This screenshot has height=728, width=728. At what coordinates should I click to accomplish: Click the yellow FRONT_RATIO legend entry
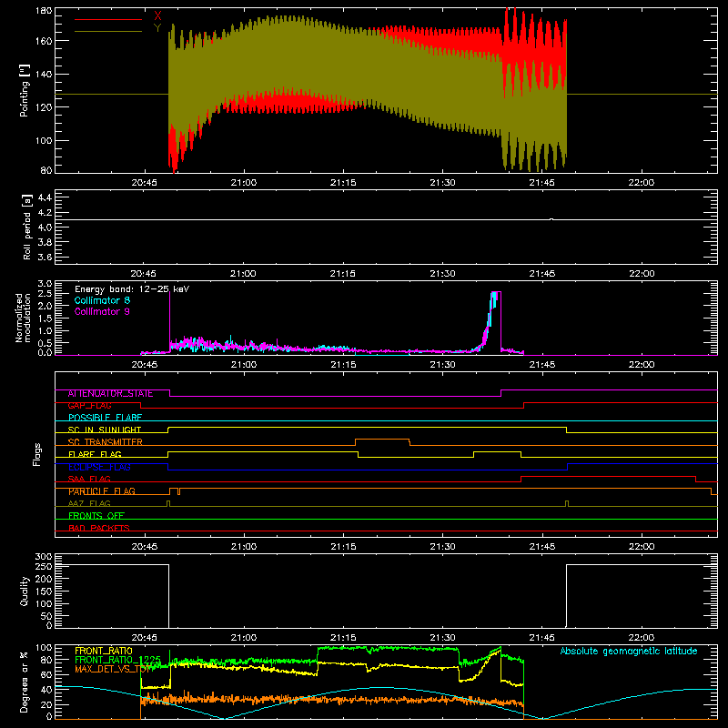pyautogui.click(x=104, y=651)
